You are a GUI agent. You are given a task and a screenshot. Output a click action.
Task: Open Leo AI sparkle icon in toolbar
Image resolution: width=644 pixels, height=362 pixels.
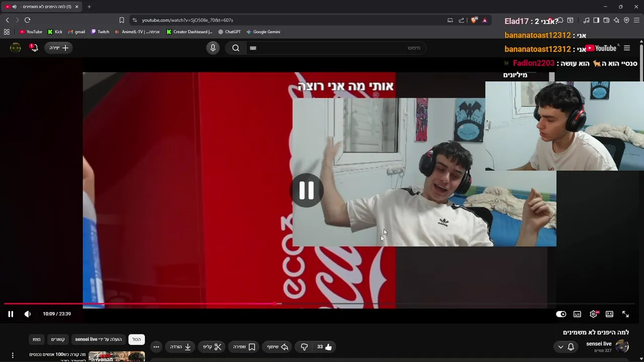(616, 20)
